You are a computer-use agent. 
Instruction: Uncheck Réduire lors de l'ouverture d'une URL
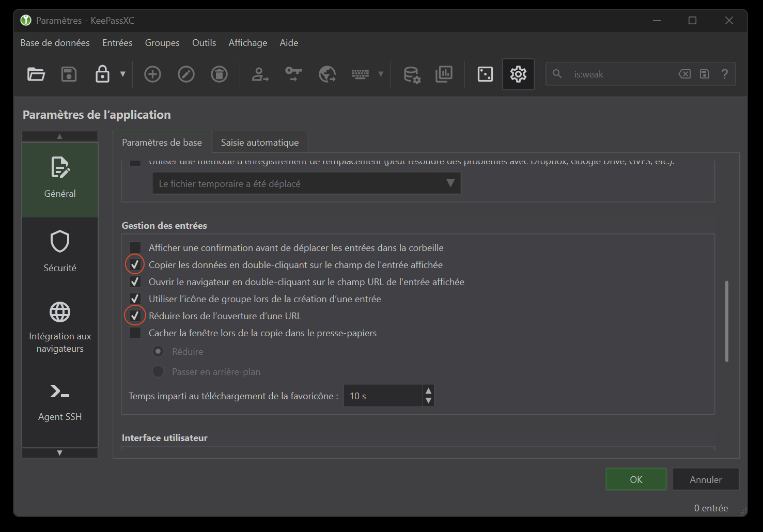[x=135, y=316]
